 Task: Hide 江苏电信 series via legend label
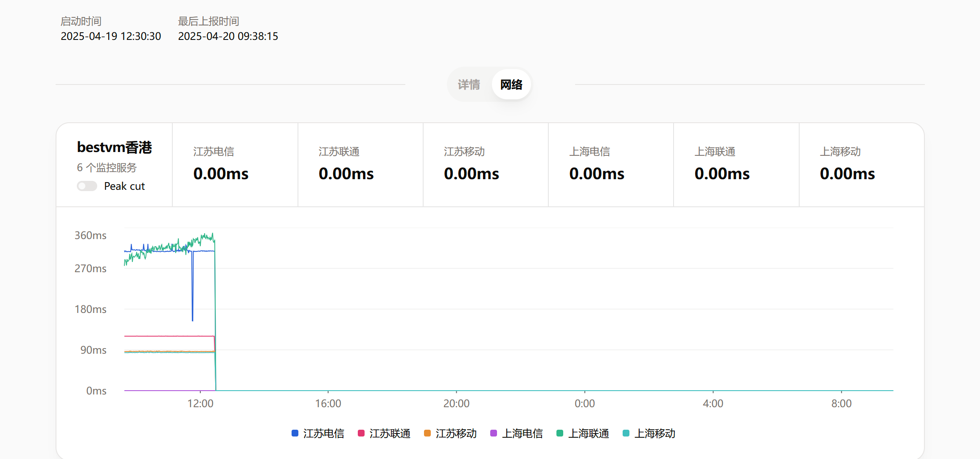coord(323,433)
